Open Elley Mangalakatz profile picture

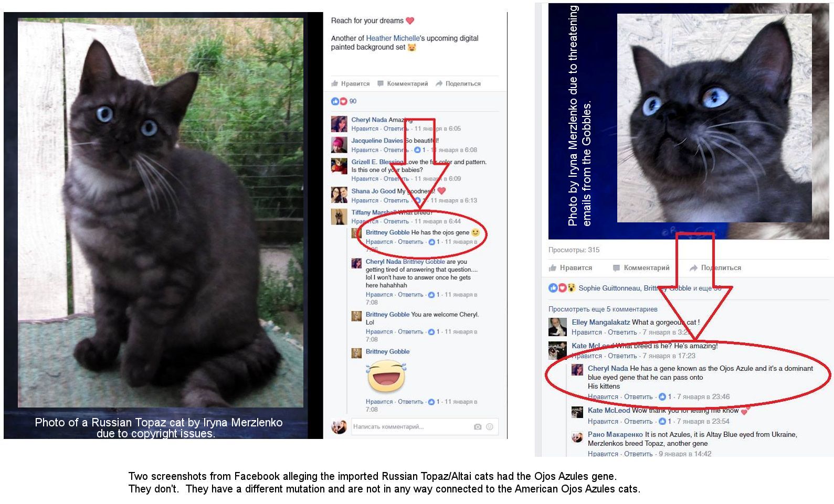coord(557,327)
